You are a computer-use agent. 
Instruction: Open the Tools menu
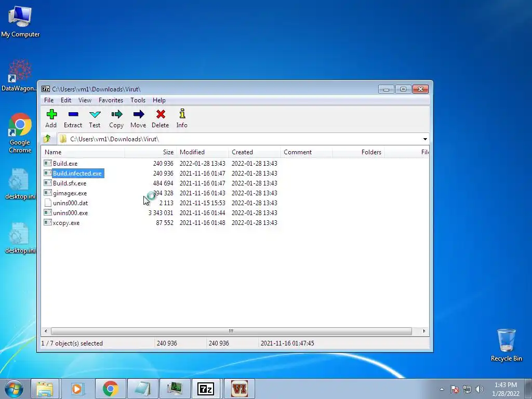point(138,100)
